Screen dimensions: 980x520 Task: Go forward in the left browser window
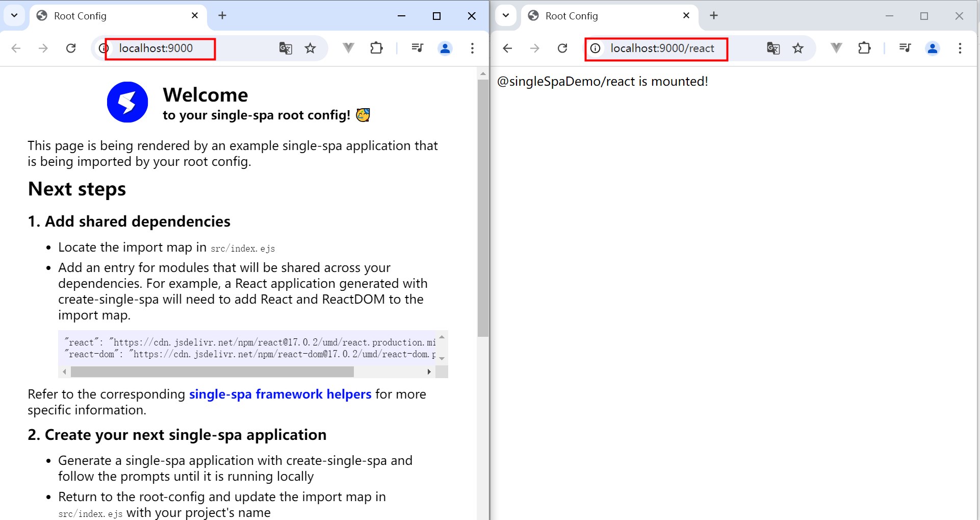click(x=43, y=48)
